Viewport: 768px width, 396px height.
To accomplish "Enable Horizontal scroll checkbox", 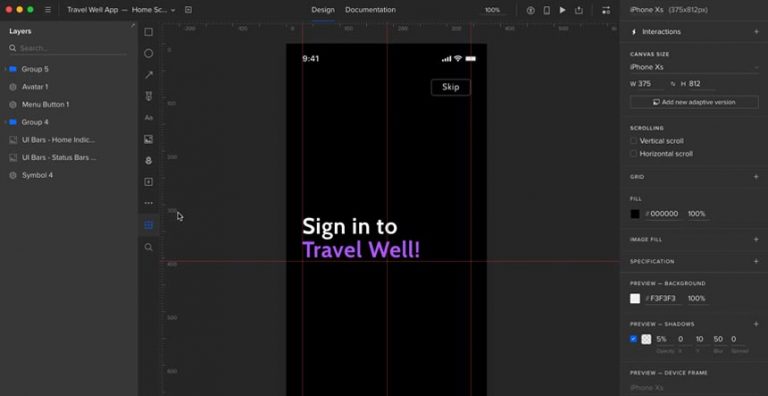I will (x=633, y=153).
